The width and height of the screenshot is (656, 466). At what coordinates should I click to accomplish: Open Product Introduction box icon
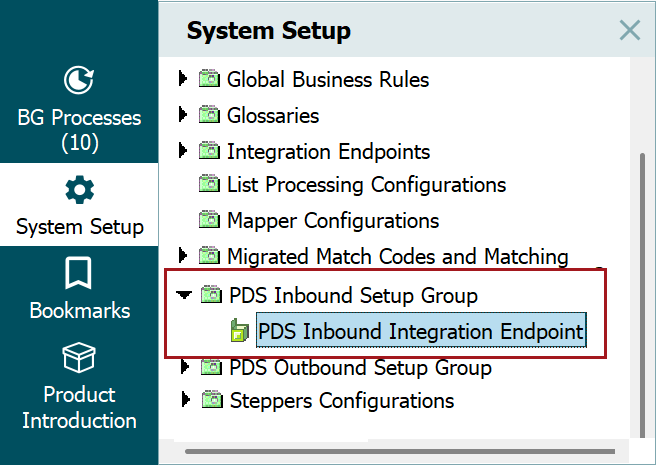click(79, 357)
